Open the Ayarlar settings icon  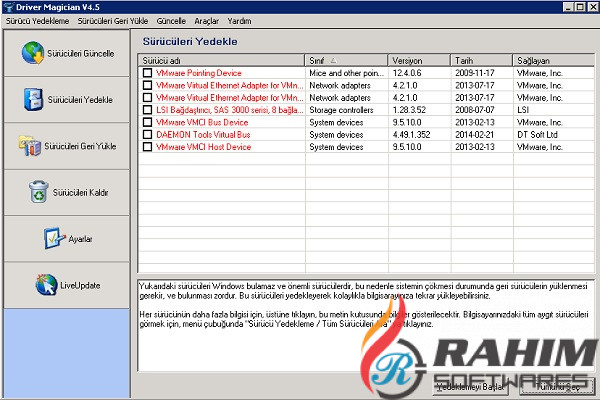click(54, 238)
